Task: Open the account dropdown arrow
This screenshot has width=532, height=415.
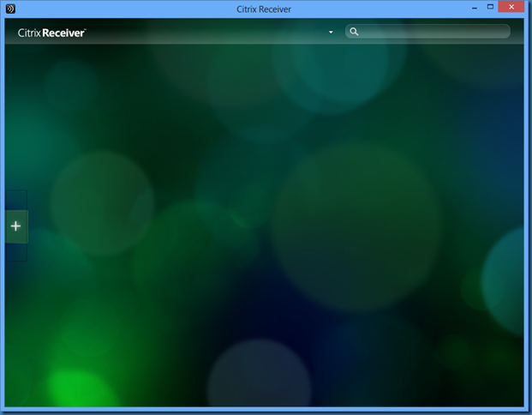Action: [x=331, y=33]
